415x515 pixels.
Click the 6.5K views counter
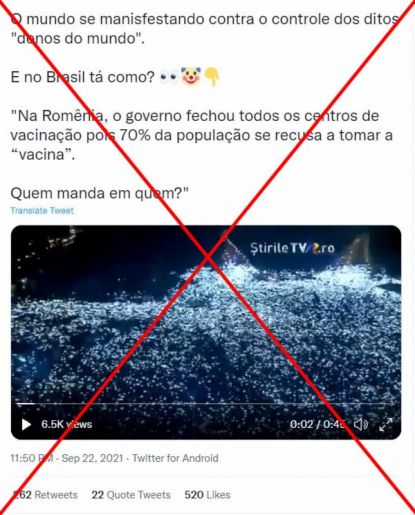point(66,424)
